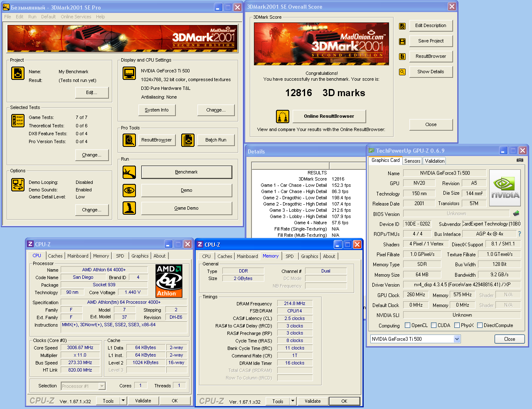Click the GPU-Z title bar icon
This screenshot has width=532, height=409.
point(371,151)
